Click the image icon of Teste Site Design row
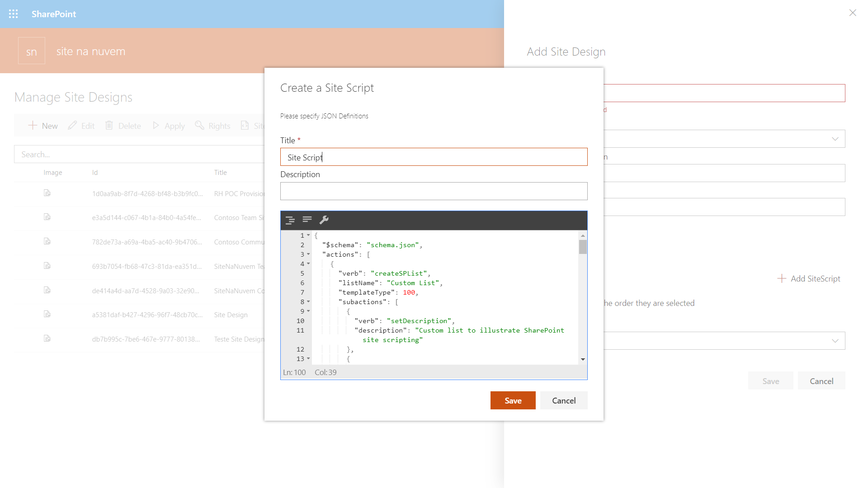The width and height of the screenshot is (868, 488). 47,338
